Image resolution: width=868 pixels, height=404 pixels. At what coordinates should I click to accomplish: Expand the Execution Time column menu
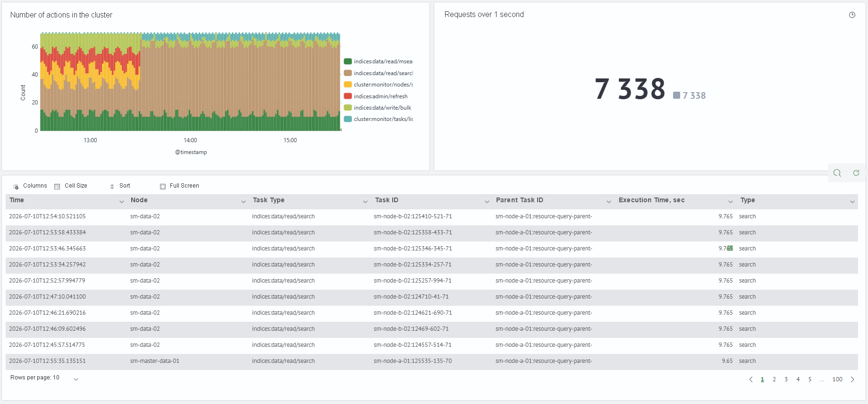pyautogui.click(x=731, y=202)
